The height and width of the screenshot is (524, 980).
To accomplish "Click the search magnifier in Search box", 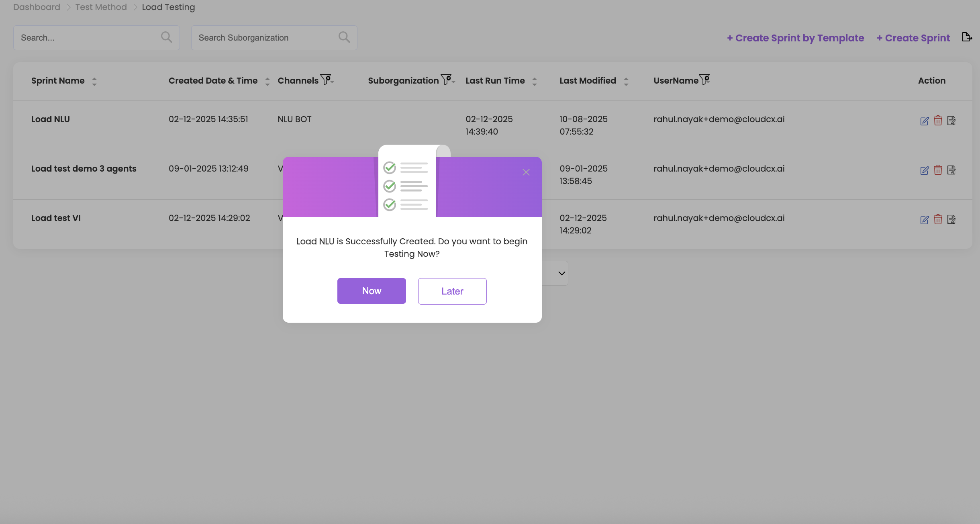I will [166, 37].
